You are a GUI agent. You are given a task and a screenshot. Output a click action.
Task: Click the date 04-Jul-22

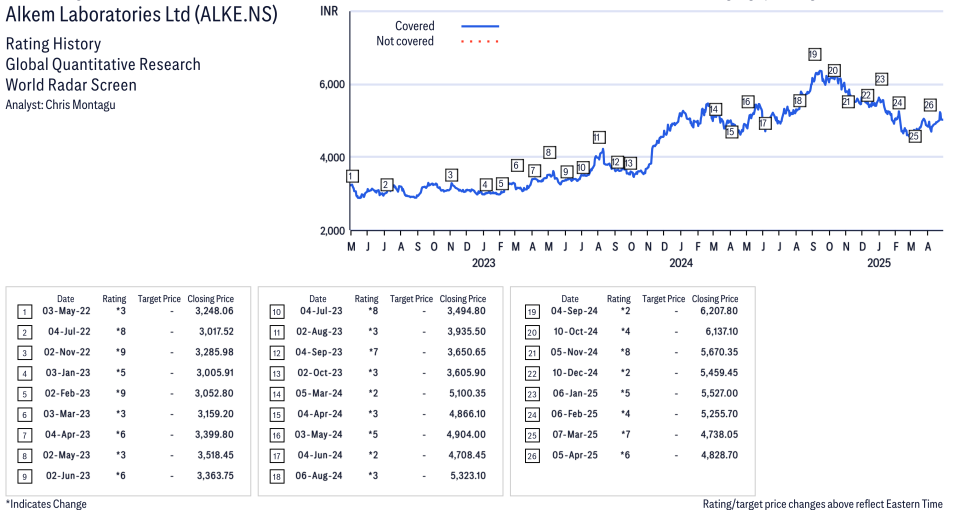pyautogui.click(x=69, y=332)
